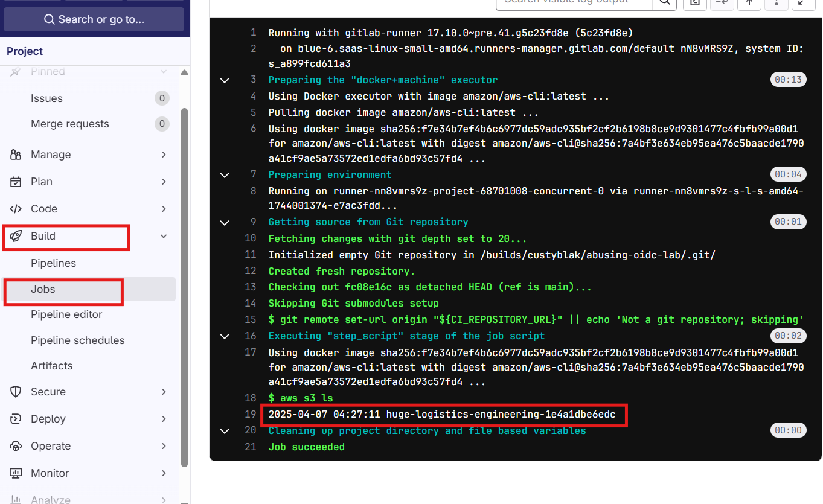Click the 00:04 duration badge
This screenshot has height=504, width=823.
coord(789,174)
